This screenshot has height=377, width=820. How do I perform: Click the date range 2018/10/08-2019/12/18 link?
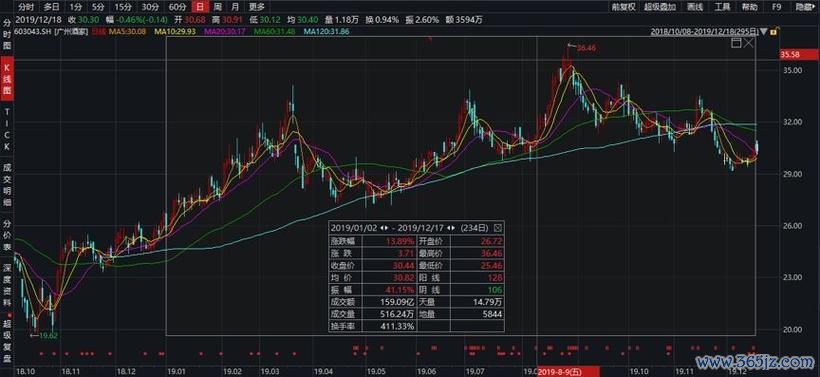click(704, 31)
